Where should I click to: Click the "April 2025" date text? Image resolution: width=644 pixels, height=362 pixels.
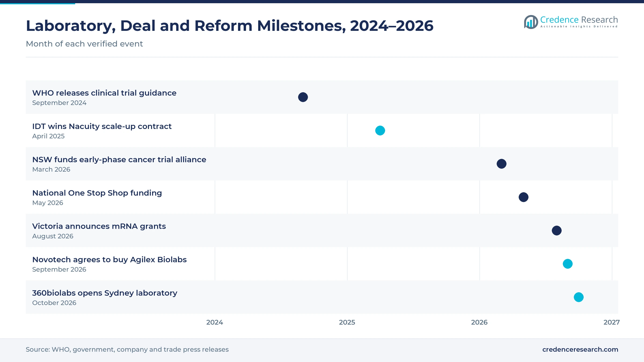point(48,136)
